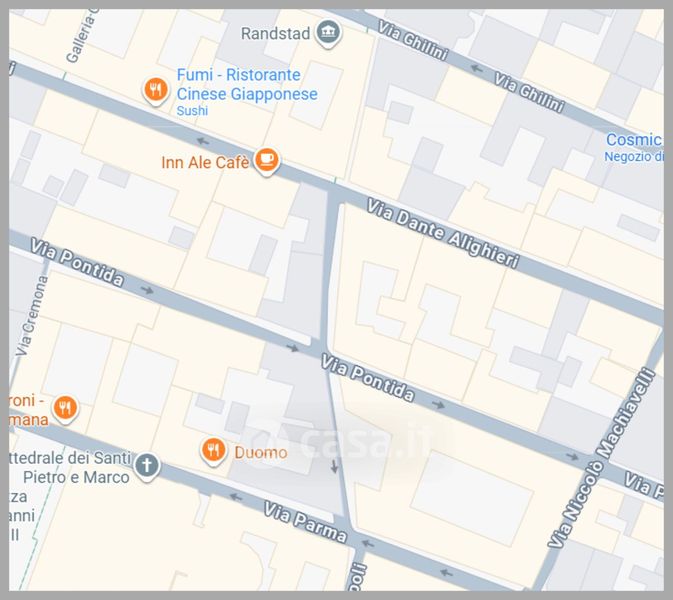This screenshot has width=673, height=600.
Task: Click the Cosmic shop label
Action: tap(634, 140)
